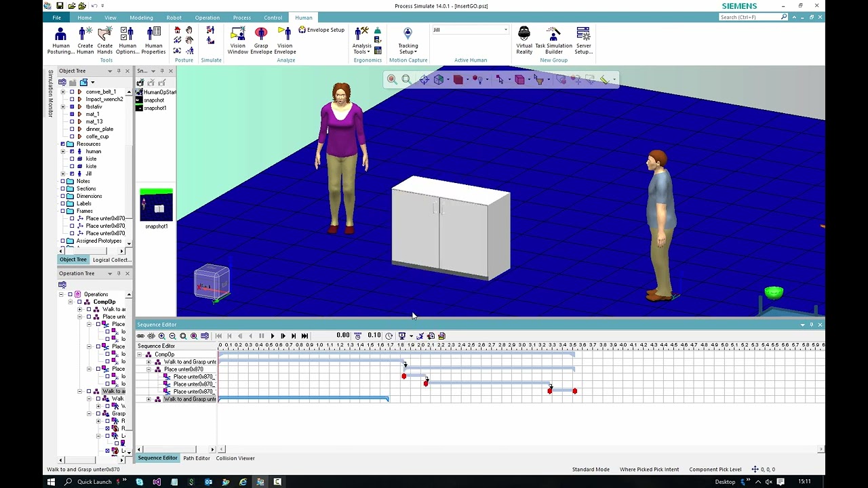868x488 pixels.
Task: Toggle the Resources folder checkbox
Action: pyautogui.click(x=63, y=144)
